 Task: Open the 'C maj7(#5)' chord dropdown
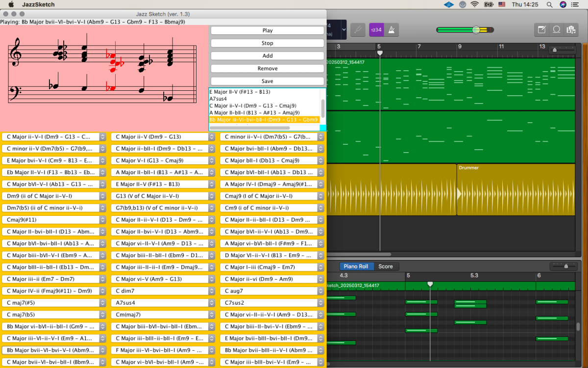(x=54, y=303)
